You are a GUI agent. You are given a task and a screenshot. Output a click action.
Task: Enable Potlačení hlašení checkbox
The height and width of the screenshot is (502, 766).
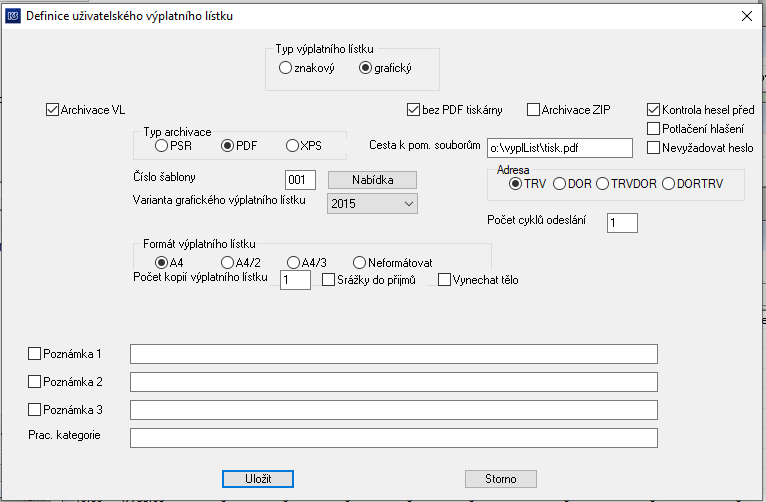tap(653, 128)
